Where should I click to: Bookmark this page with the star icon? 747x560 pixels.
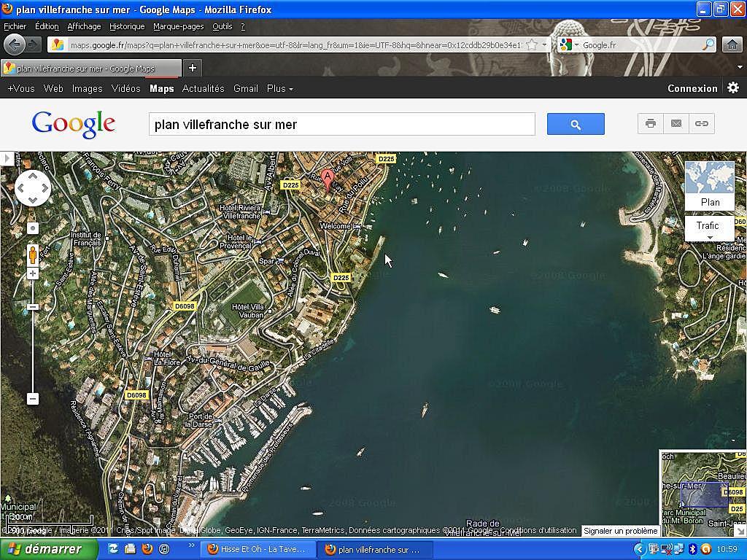pos(532,45)
